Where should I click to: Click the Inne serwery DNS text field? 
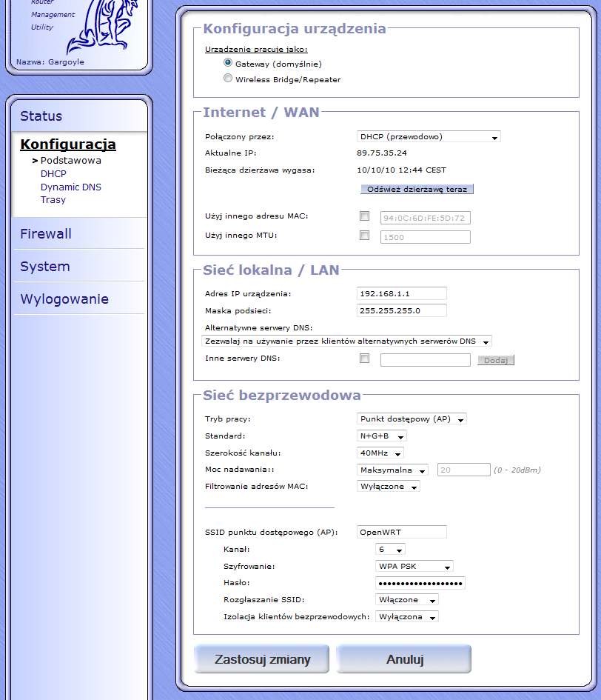[426, 360]
